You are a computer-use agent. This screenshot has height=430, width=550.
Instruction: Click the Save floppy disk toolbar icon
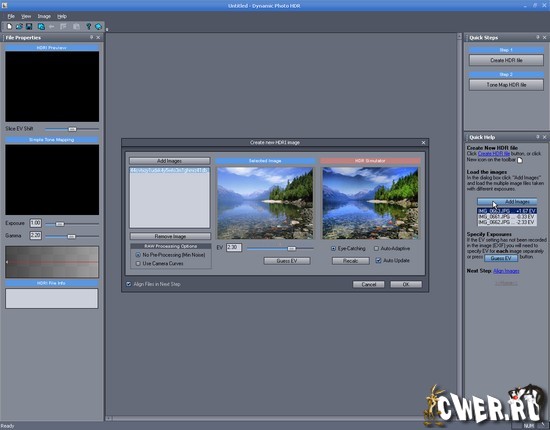(29, 26)
